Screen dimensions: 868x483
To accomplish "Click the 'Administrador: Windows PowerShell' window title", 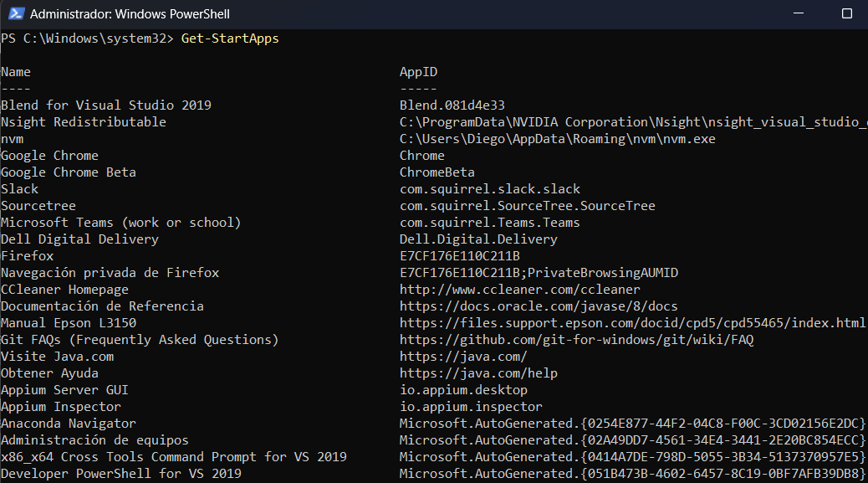I will [130, 14].
